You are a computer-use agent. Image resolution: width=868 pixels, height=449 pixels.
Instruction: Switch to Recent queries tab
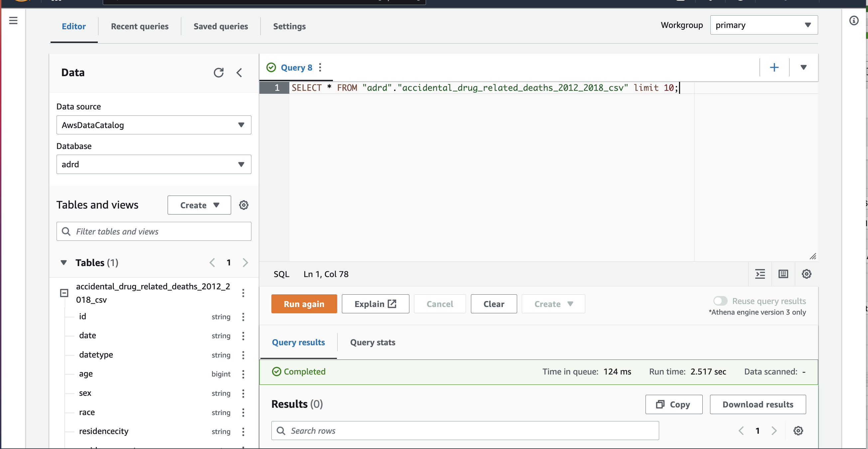tap(139, 26)
